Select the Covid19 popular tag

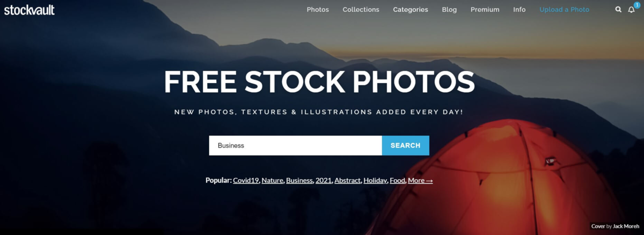point(246,181)
